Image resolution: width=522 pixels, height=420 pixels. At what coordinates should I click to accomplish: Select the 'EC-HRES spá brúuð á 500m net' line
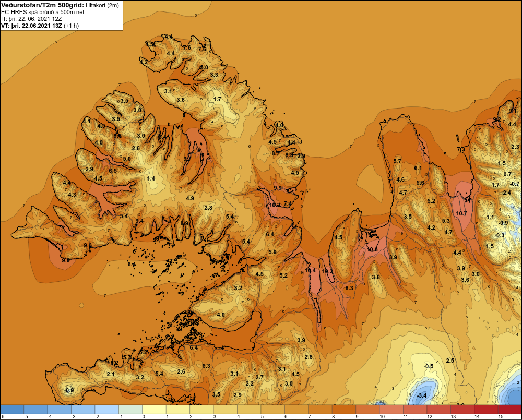(x=43, y=12)
